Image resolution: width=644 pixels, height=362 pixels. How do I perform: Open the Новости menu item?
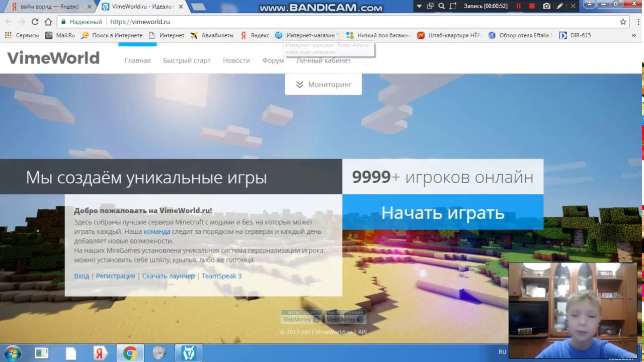[236, 60]
